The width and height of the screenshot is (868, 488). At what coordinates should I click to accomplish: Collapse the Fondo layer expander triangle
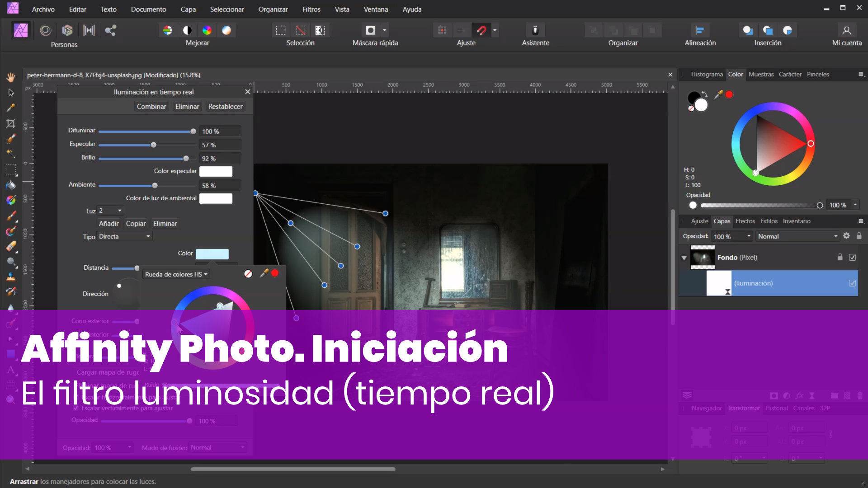tap(684, 258)
